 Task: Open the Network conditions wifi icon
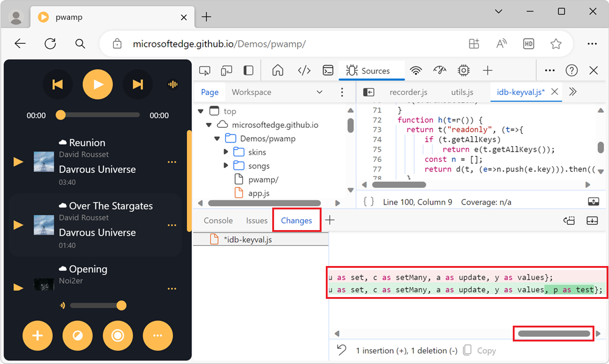(x=416, y=71)
